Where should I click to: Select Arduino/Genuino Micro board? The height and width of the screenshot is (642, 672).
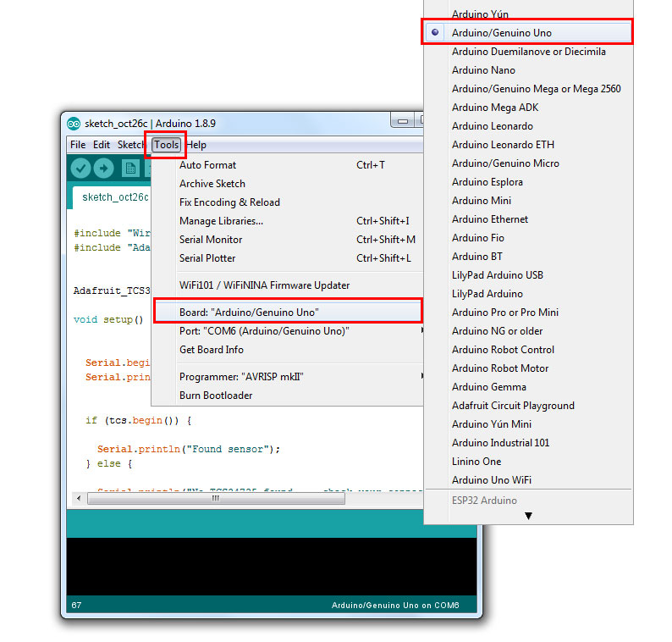point(528,163)
